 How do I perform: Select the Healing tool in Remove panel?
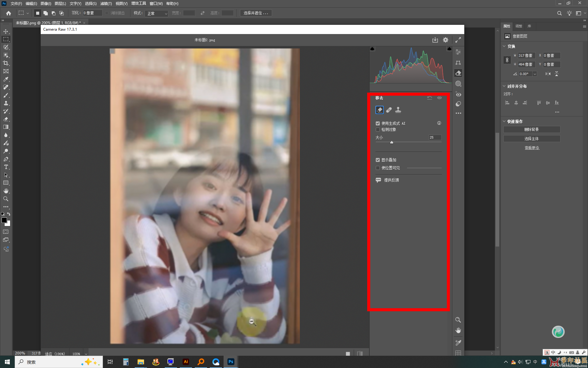[x=389, y=110]
